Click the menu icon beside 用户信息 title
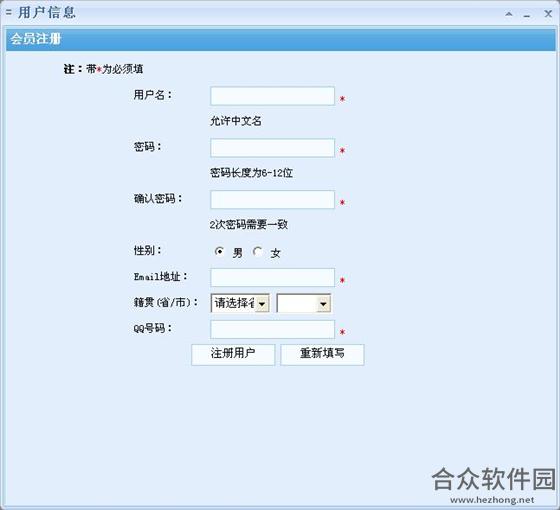Screen dimensions: 560x510 point(9,13)
